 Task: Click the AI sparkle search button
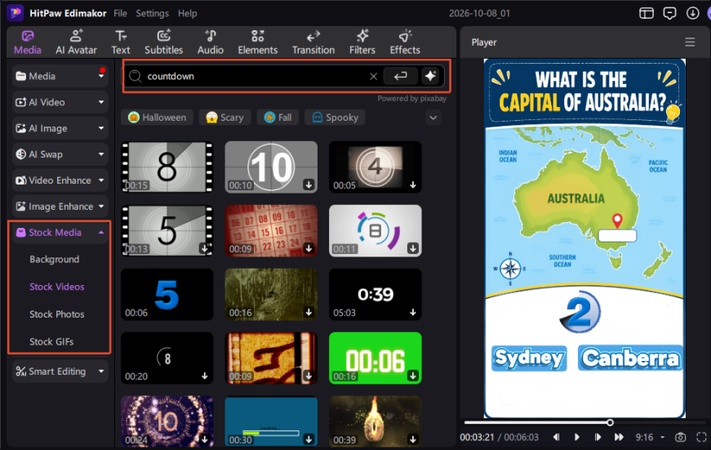[x=430, y=76]
